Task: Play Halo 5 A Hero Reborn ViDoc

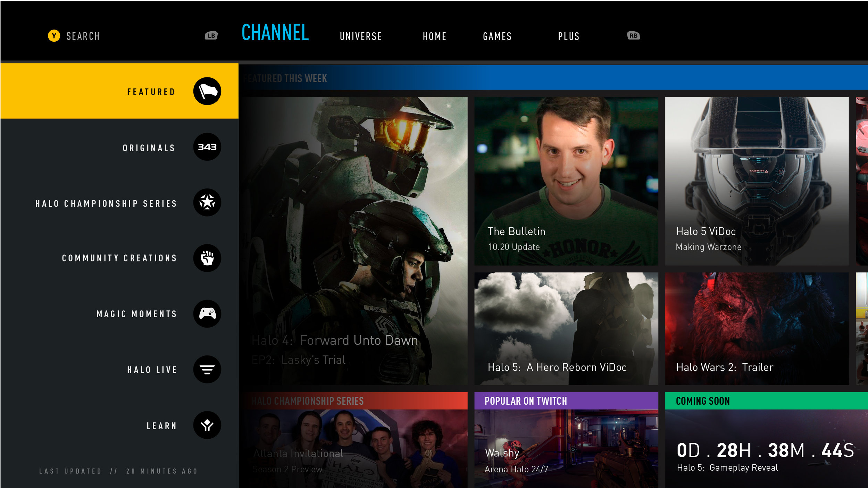Action: click(x=566, y=329)
